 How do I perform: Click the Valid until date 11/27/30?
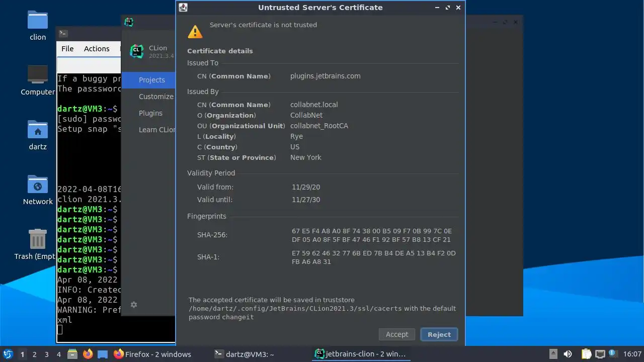(x=306, y=200)
